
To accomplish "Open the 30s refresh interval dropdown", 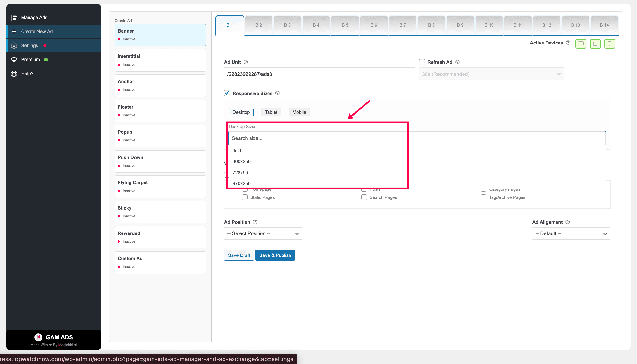I will coord(491,74).
